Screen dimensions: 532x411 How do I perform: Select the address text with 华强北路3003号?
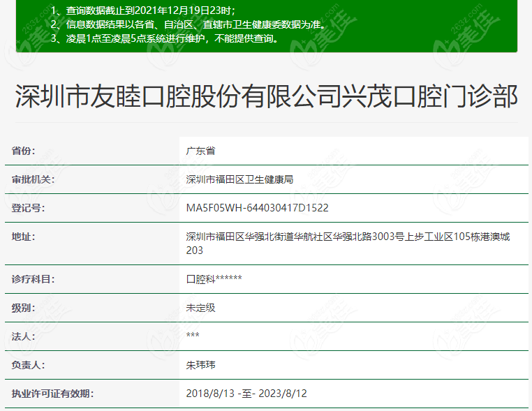click(x=348, y=243)
